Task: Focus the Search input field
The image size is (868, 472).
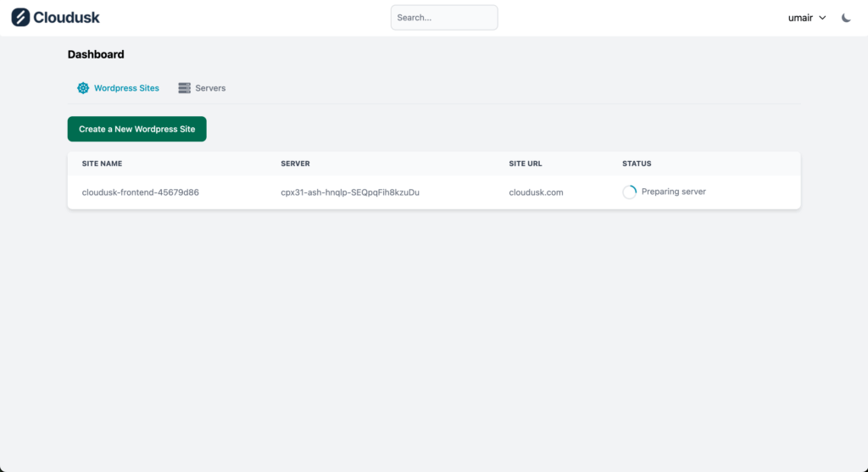Action: pyautogui.click(x=443, y=18)
